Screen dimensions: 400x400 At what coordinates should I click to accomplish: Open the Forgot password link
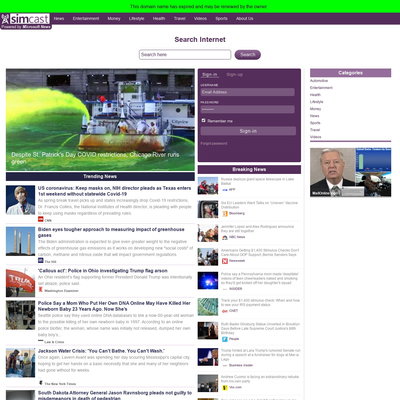pyautogui.click(x=214, y=143)
